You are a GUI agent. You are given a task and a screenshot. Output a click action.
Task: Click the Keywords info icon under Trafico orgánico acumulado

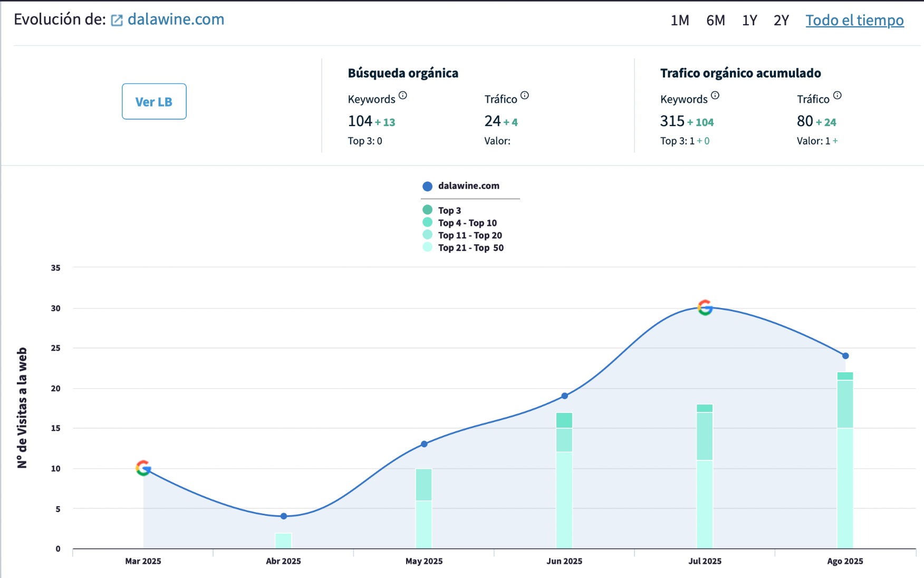pyautogui.click(x=716, y=95)
